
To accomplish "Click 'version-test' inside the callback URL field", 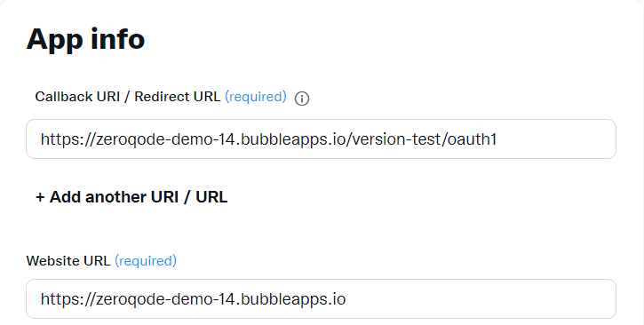I will tap(396, 139).
